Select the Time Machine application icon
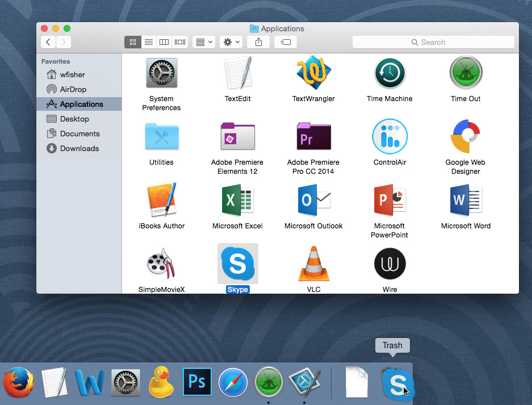This screenshot has width=532, height=405. click(389, 73)
